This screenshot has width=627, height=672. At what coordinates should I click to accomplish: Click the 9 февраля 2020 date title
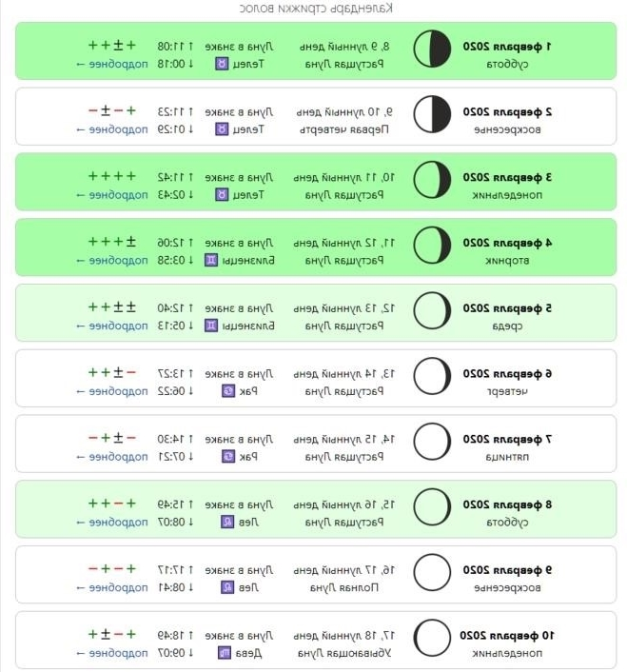click(507, 570)
